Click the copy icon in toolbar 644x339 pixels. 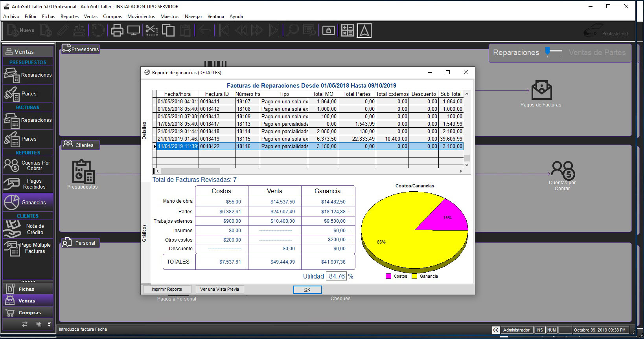tap(168, 30)
